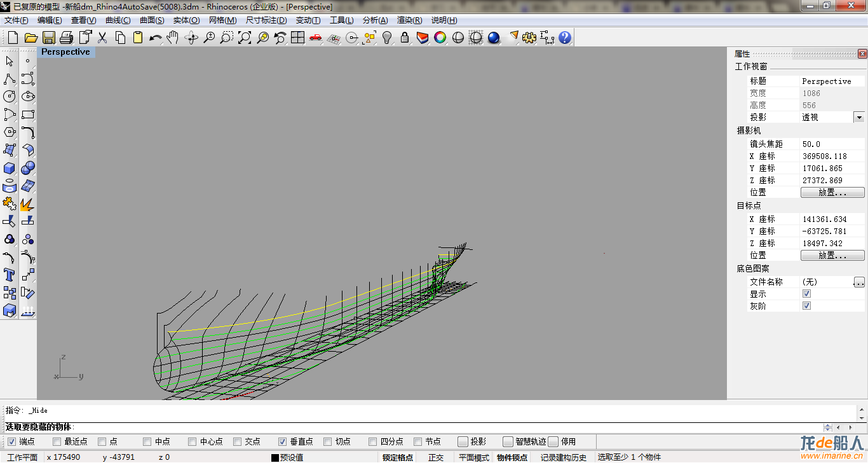Click 记录建构历史 in status bar
Image resolution: width=868 pixels, height=463 pixels.
(564, 457)
